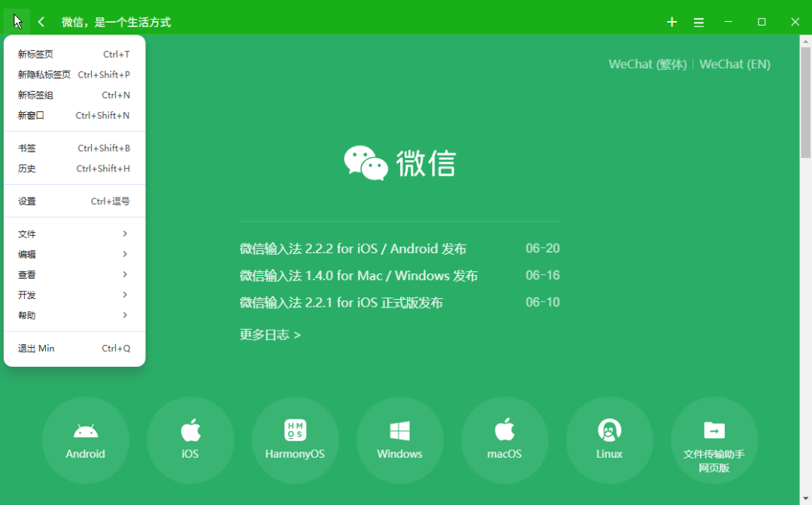This screenshot has height=505, width=812.
Task: Maximize the Min browser window
Action: [x=761, y=22]
